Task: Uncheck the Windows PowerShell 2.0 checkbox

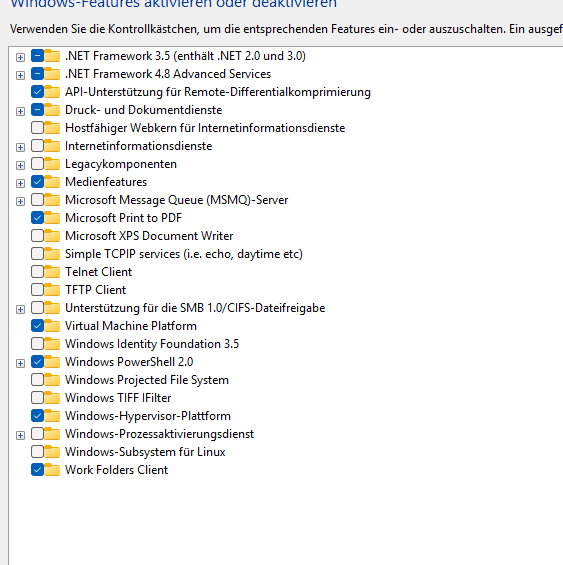Action: click(37, 362)
